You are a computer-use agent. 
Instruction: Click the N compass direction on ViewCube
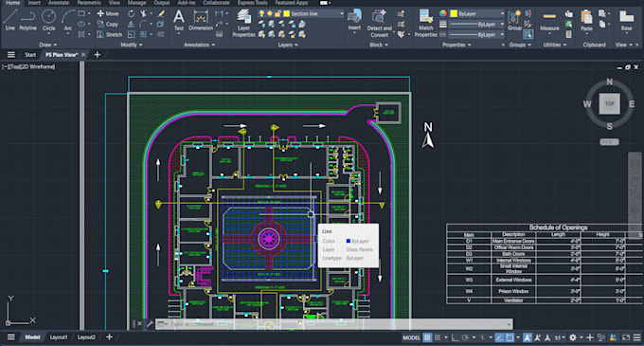click(x=610, y=82)
